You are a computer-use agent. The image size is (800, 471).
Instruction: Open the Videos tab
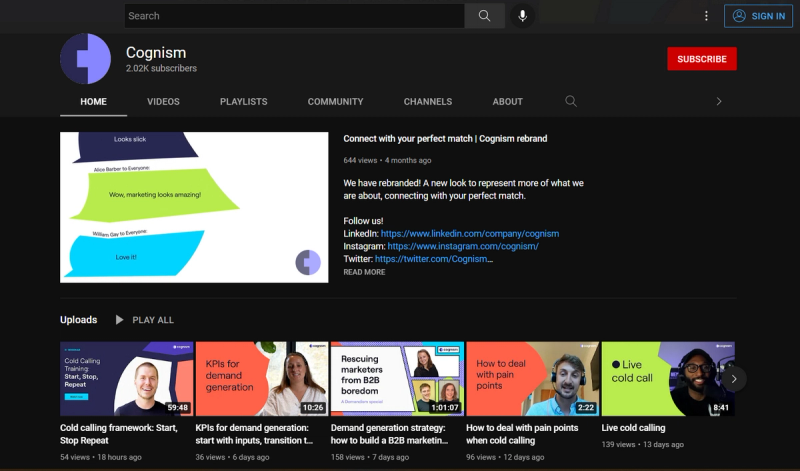(x=163, y=102)
